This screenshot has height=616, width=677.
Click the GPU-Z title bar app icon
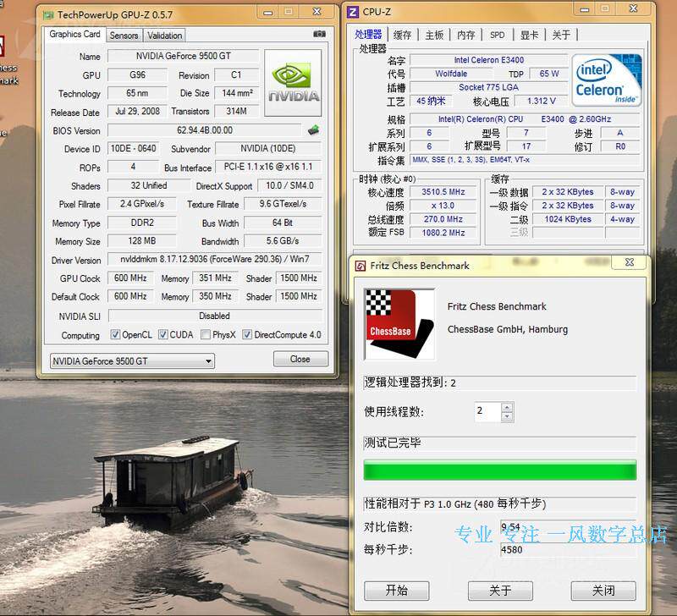click(48, 15)
